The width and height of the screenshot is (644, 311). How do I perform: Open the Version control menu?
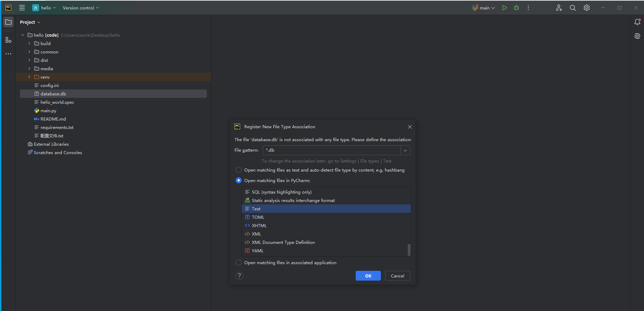point(81,8)
